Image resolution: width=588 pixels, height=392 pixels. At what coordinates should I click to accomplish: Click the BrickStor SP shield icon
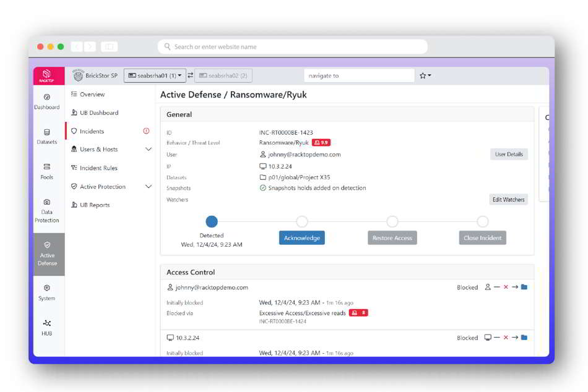pyautogui.click(x=78, y=75)
